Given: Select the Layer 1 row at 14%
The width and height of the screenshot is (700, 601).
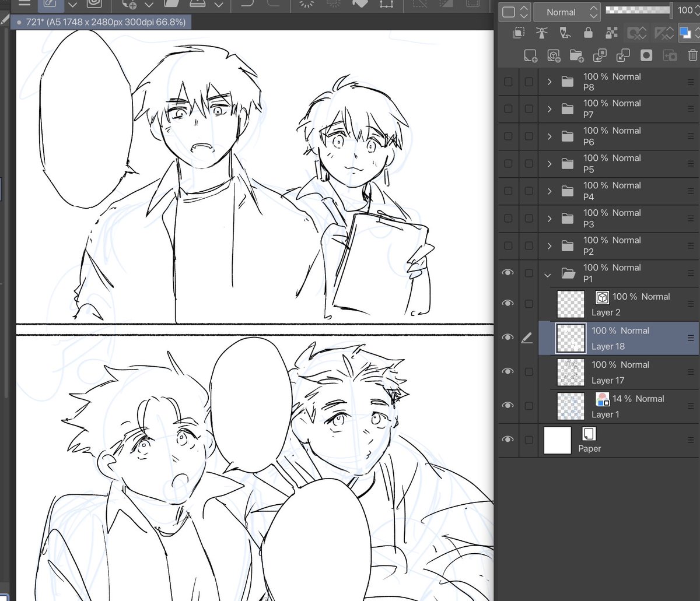Looking at the screenshot, I should pyautogui.click(x=618, y=406).
